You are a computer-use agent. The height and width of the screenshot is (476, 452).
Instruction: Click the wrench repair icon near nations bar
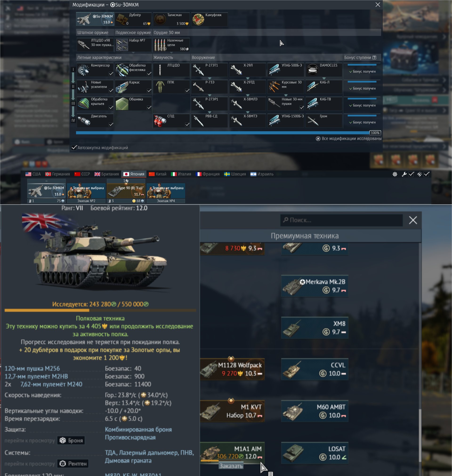[404, 174]
